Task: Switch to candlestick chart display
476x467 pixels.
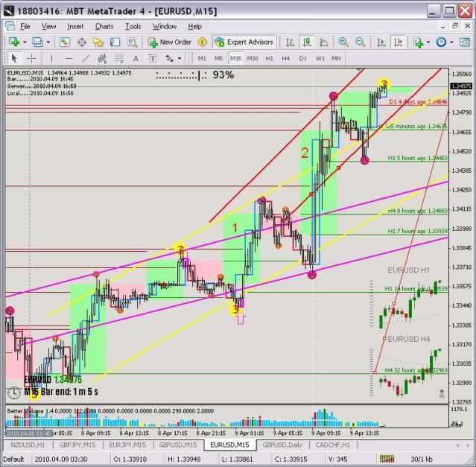Action: 307,42
